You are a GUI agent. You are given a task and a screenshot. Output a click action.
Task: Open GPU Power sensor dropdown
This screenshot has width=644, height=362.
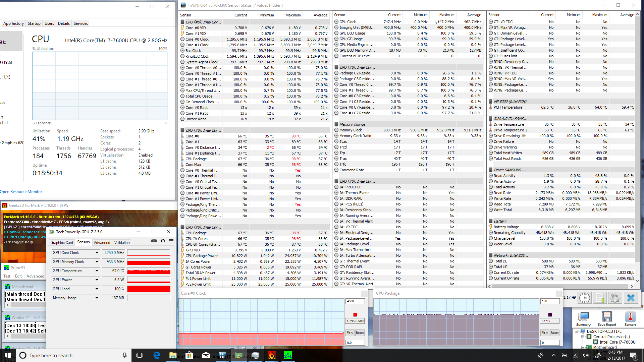click(x=97, y=280)
